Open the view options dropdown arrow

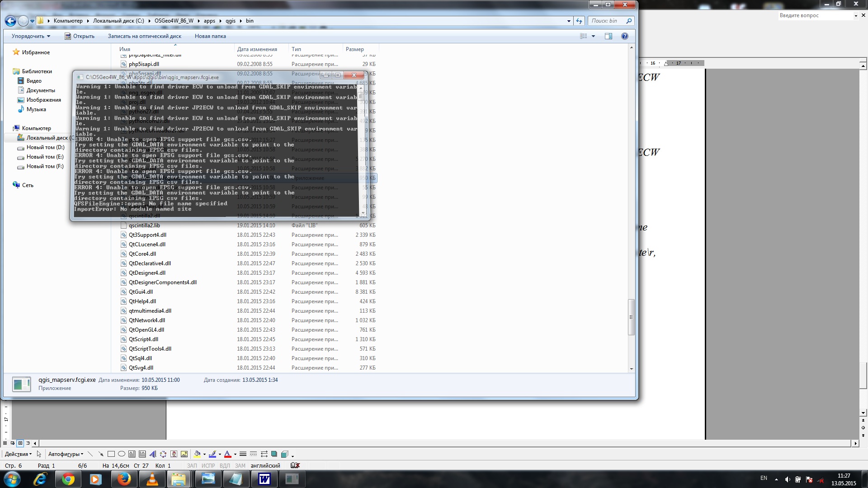(593, 36)
